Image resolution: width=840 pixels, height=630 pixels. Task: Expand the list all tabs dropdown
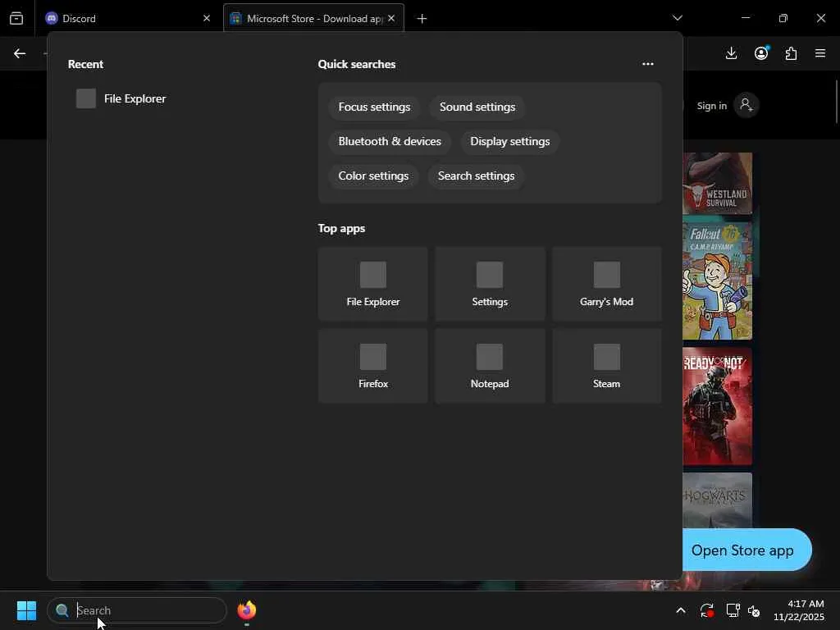coord(677,18)
